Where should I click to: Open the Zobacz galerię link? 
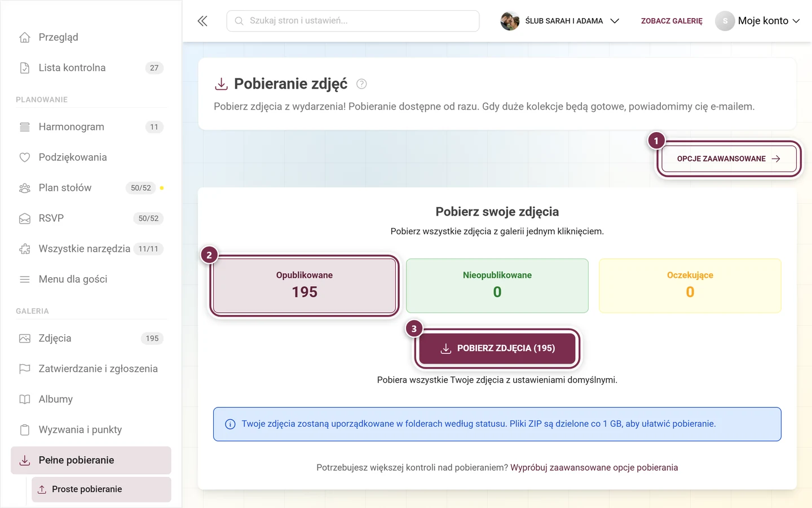672,21
